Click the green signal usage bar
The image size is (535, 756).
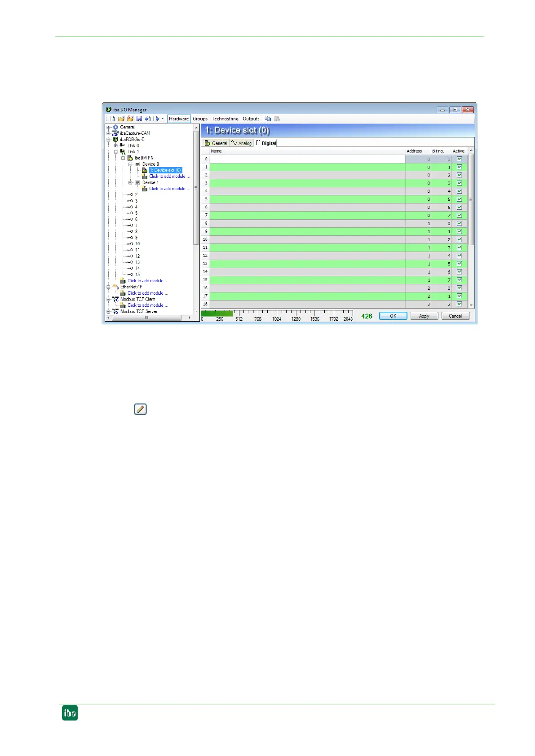(217, 313)
